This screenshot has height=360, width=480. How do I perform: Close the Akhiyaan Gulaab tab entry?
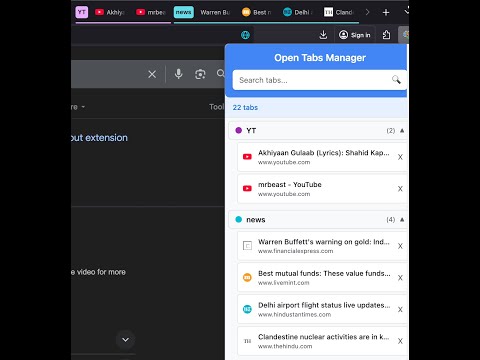pos(400,157)
